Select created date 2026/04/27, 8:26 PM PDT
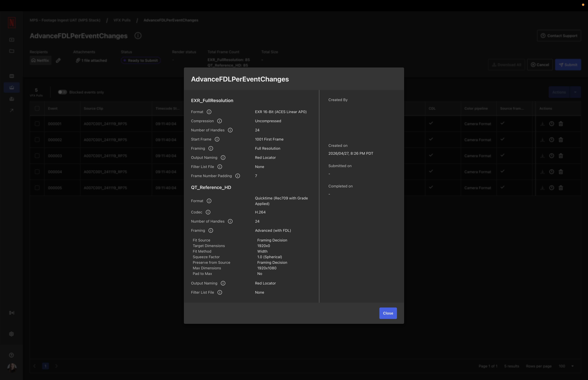Image resolution: width=588 pixels, height=380 pixels. (351, 154)
